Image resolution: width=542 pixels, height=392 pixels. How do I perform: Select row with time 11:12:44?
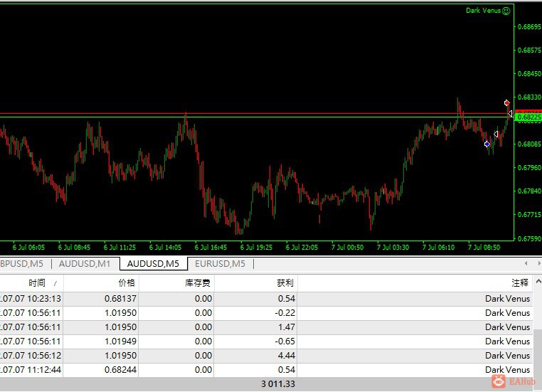[266, 369]
